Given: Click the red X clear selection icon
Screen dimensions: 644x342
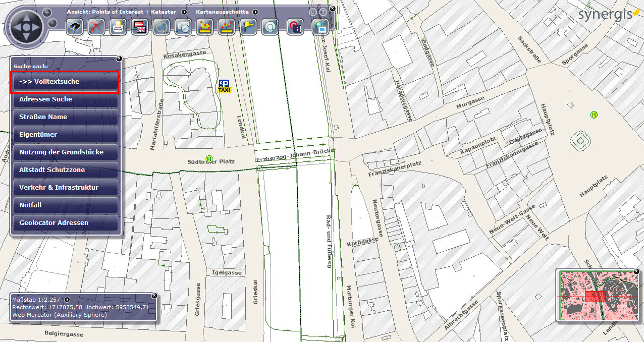Looking at the screenshot, I should point(96,27).
